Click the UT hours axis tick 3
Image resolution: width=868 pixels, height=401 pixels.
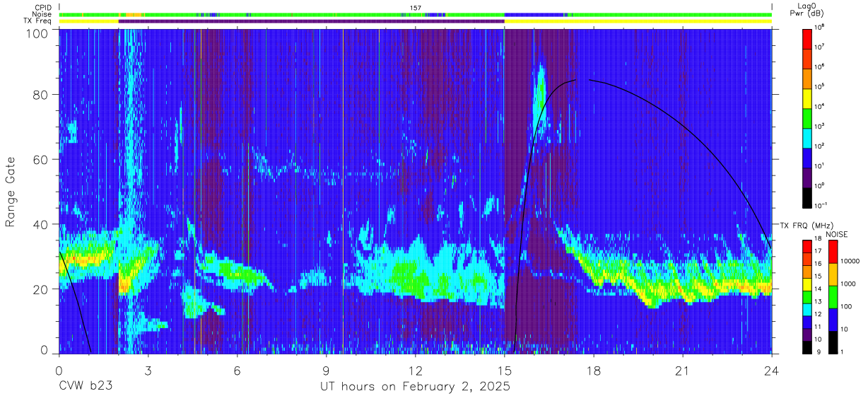[x=148, y=371]
